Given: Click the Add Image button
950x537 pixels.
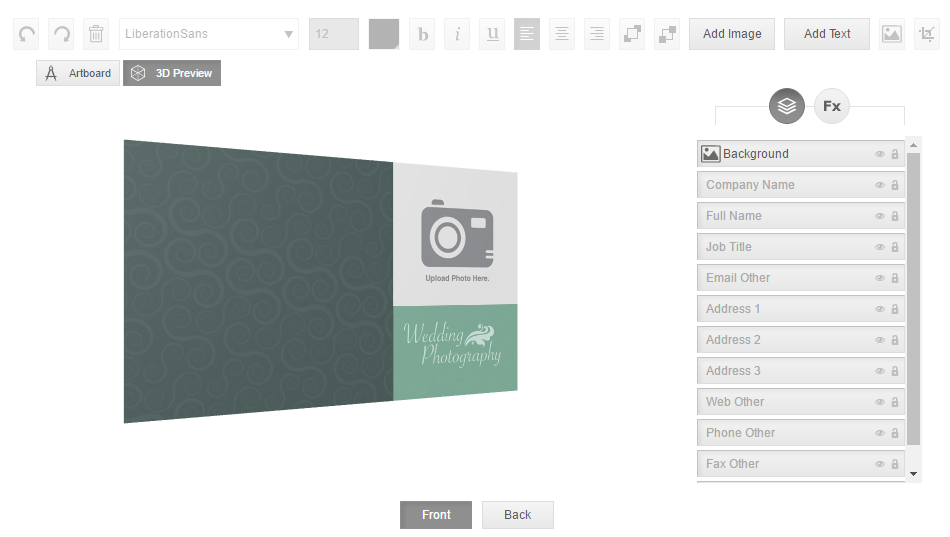Looking at the screenshot, I should point(732,34).
